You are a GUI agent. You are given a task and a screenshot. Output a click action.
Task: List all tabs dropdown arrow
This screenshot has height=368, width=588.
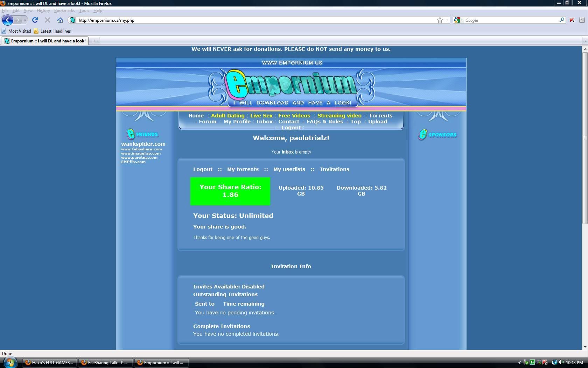[x=585, y=41]
